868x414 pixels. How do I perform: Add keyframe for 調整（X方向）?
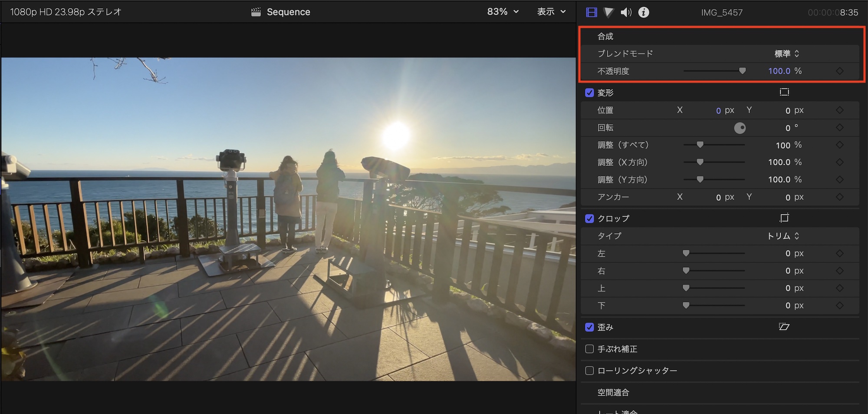click(x=840, y=162)
